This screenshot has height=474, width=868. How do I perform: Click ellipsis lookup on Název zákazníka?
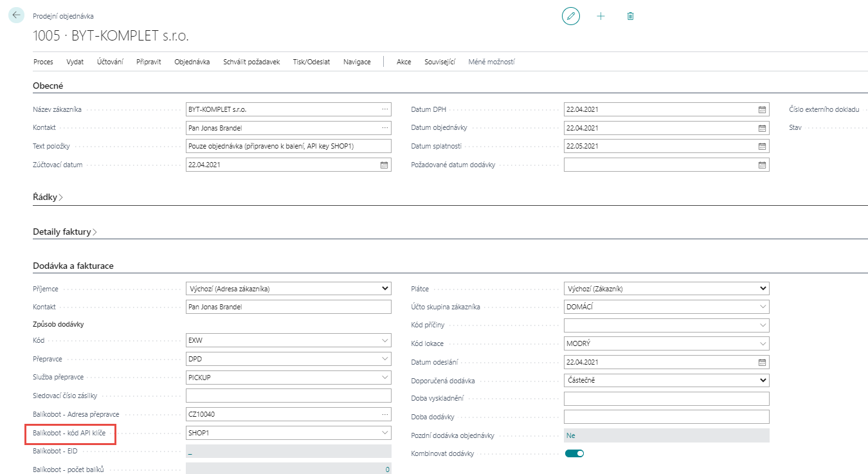click(x=384, y=110)
